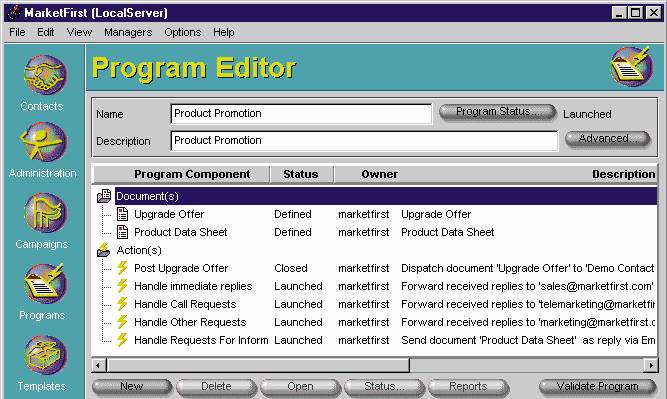This screenshot has height=399, width=667.
Task: Click the Description column header
Action: pos(624,174)
